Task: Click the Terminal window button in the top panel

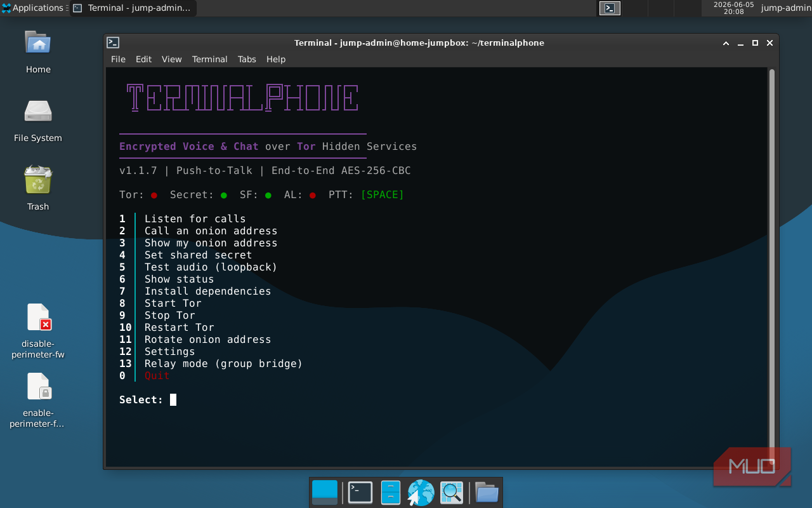Action: (x=133, y=8)
